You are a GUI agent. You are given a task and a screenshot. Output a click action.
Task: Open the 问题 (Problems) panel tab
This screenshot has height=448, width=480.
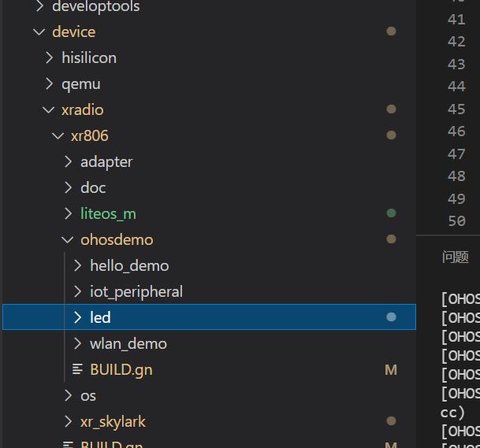point(456,257)
